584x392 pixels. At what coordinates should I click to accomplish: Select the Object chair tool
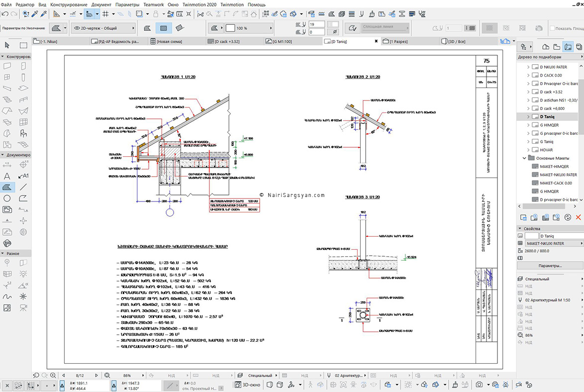23,133
